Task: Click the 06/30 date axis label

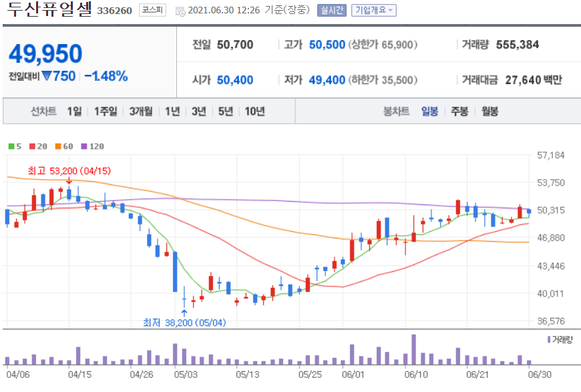Action: pyautogui.click(x=540, y=375)
